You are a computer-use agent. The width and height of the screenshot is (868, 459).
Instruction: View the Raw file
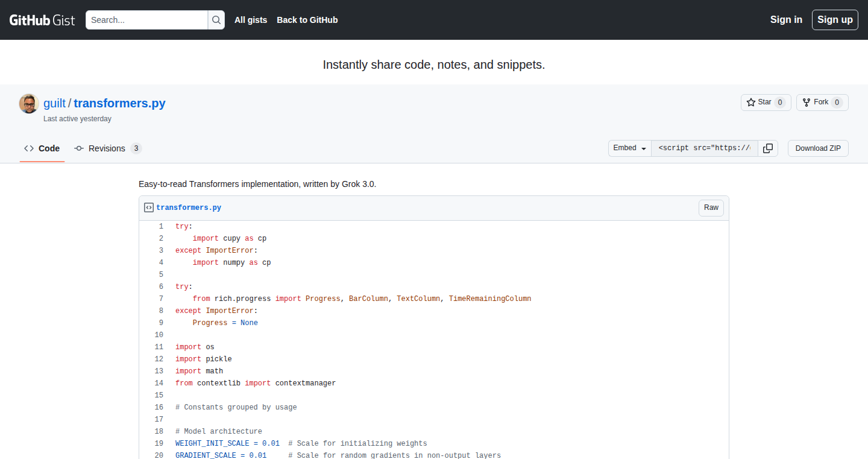[711, 208]
